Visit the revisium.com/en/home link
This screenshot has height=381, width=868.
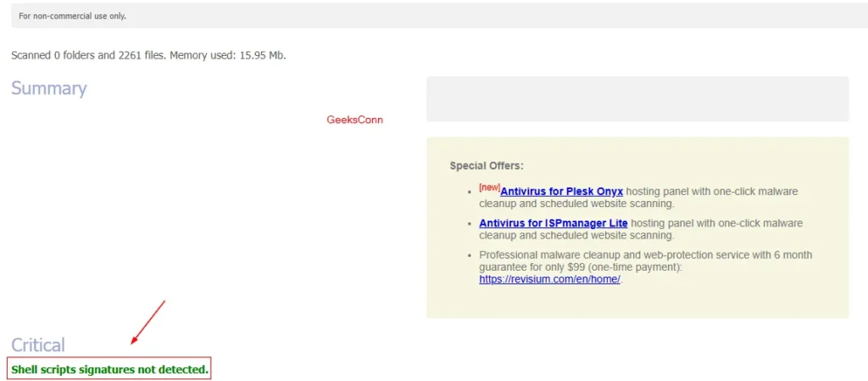click(x=549, y=279)
